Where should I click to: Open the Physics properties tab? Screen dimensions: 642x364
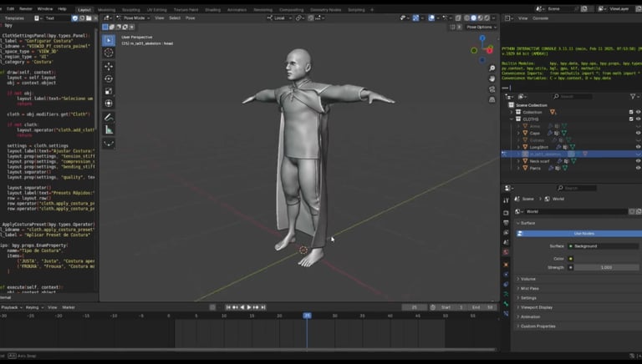pos(506,275)
